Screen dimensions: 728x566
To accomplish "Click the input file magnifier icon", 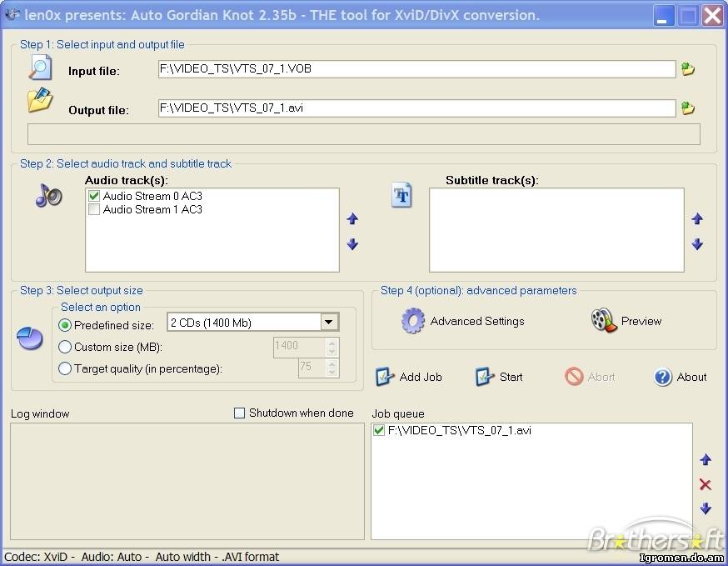I will pyautogui.click(x=40, y=68).
